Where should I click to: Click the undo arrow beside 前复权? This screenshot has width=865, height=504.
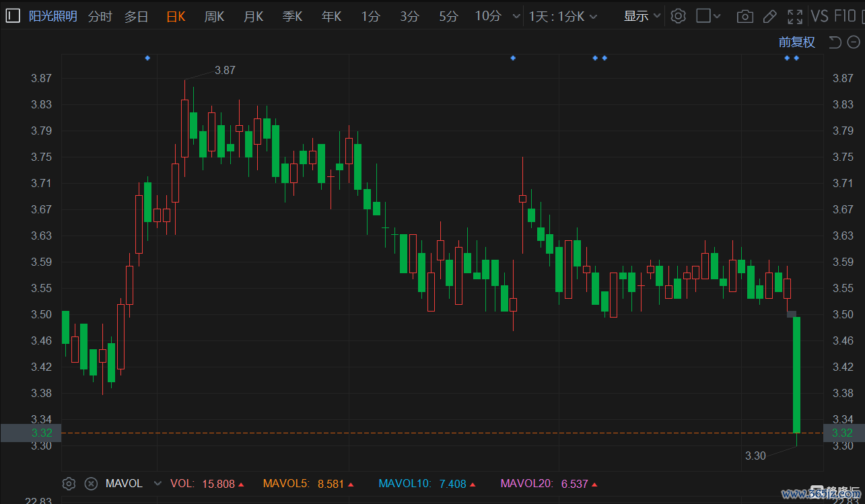pos(835,42)
